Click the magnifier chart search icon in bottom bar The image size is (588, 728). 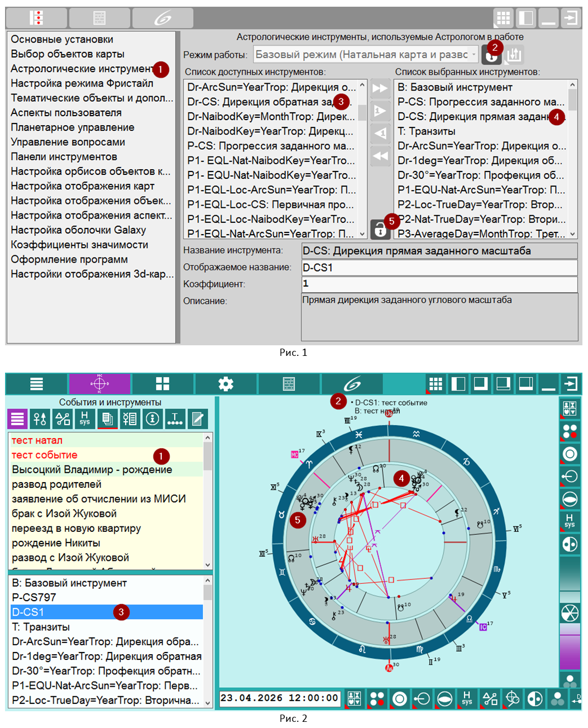[x=512, y=699]
